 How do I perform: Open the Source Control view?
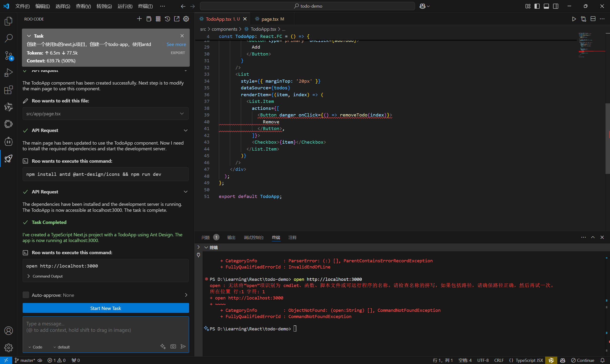click(x=9, y=56)
